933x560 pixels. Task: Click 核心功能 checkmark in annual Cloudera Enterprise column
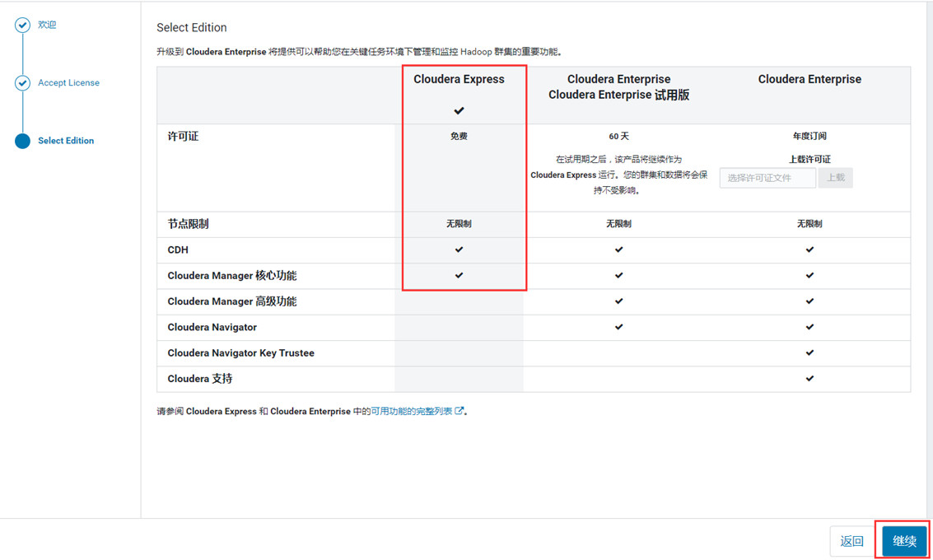point(809,276)
